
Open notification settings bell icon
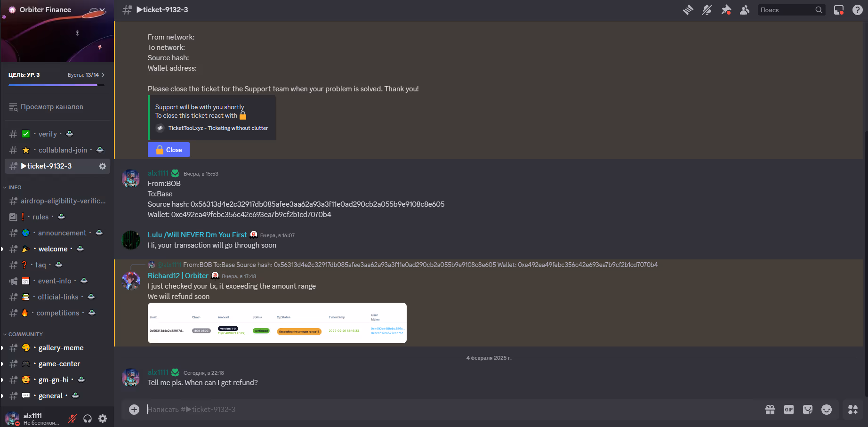pos(707,10)
